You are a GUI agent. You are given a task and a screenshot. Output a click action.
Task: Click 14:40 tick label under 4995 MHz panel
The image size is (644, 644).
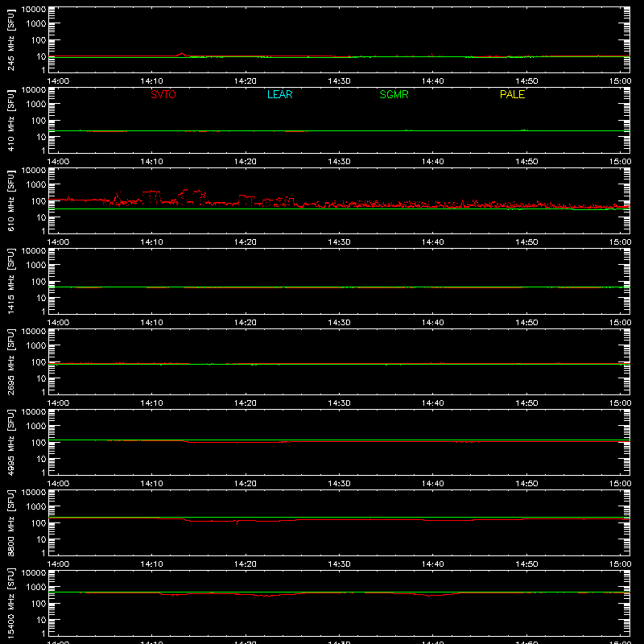(x=433, y=484)
